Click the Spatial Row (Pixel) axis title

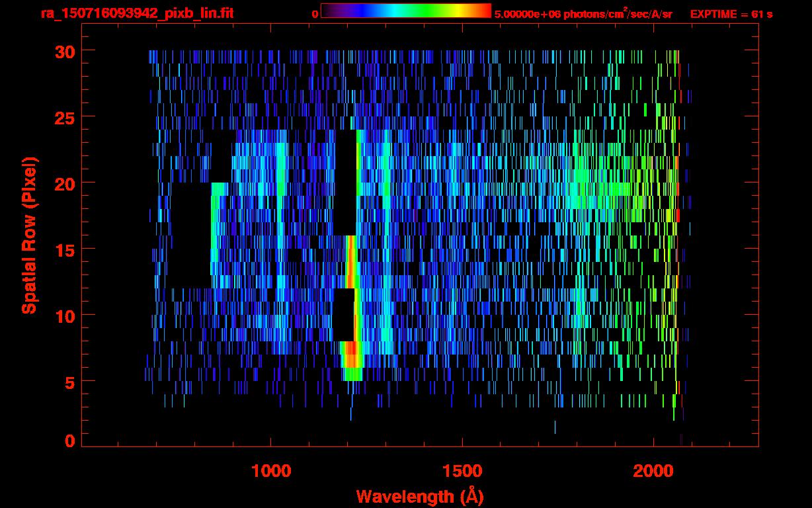pyautogui.click(x=29, y=235)
